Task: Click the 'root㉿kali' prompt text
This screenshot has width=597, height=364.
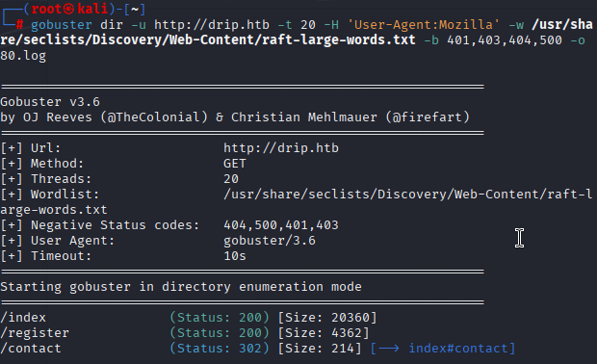Action: [x=69, y=9]
